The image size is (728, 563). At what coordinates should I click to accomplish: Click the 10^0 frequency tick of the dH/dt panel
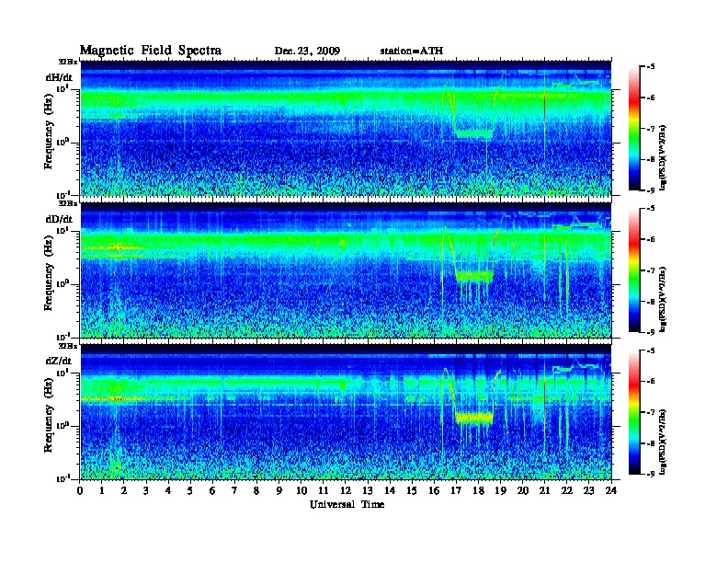63,142
